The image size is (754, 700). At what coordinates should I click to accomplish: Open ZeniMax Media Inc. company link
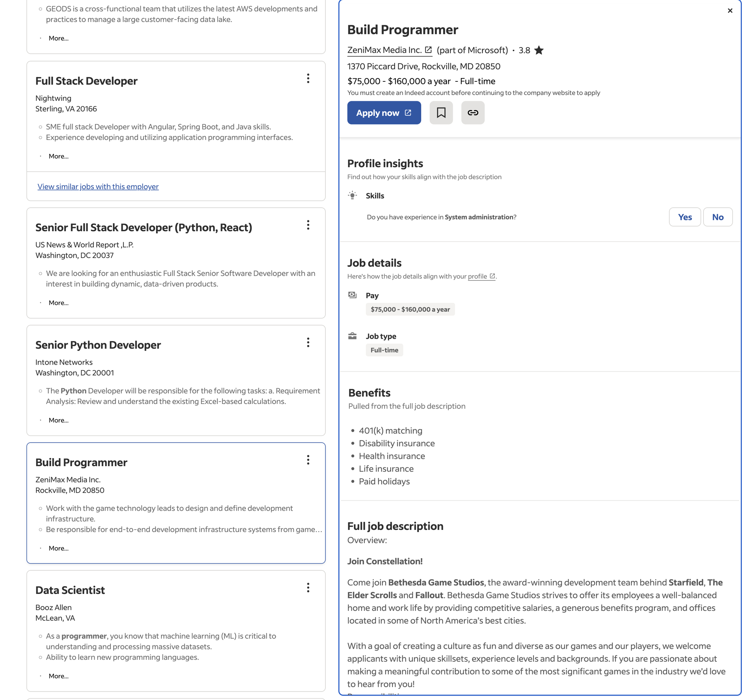tap(389, 50)
